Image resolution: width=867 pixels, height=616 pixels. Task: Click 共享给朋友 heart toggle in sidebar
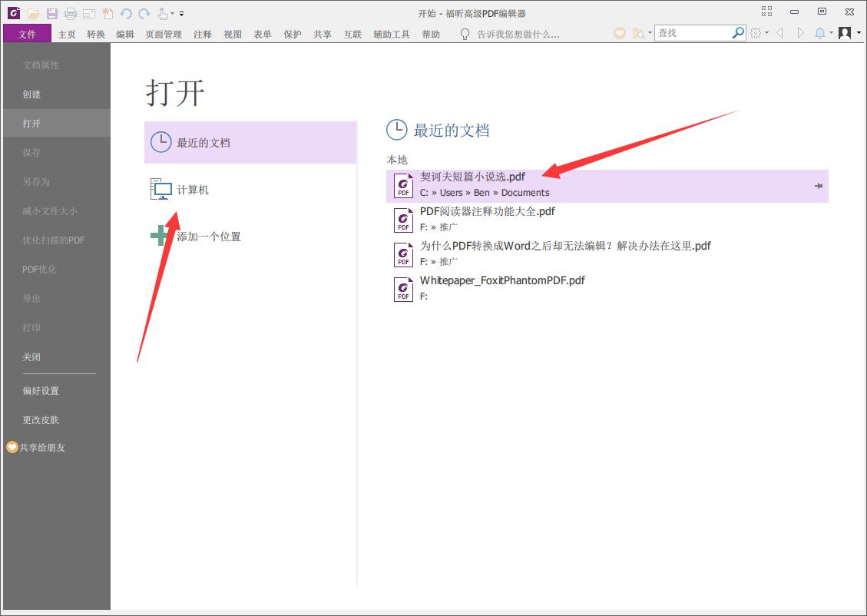(x=14, y=447)
